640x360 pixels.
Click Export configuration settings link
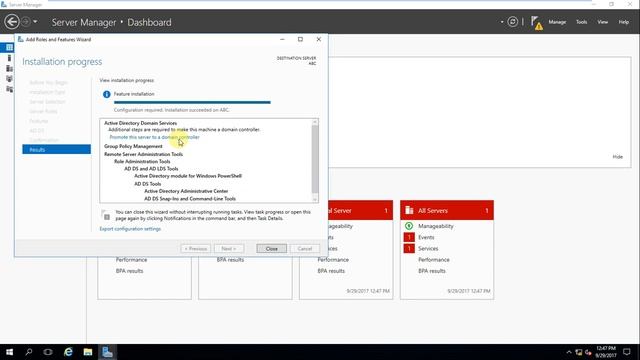pos(130,229)
